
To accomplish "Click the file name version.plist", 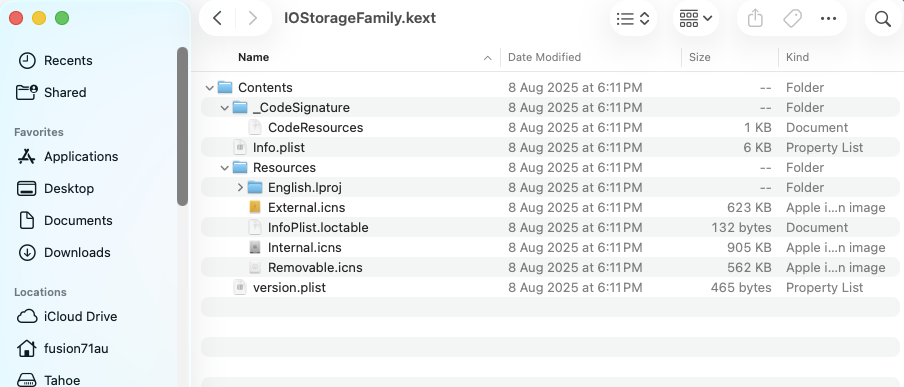I will click(x=289, y=287).
